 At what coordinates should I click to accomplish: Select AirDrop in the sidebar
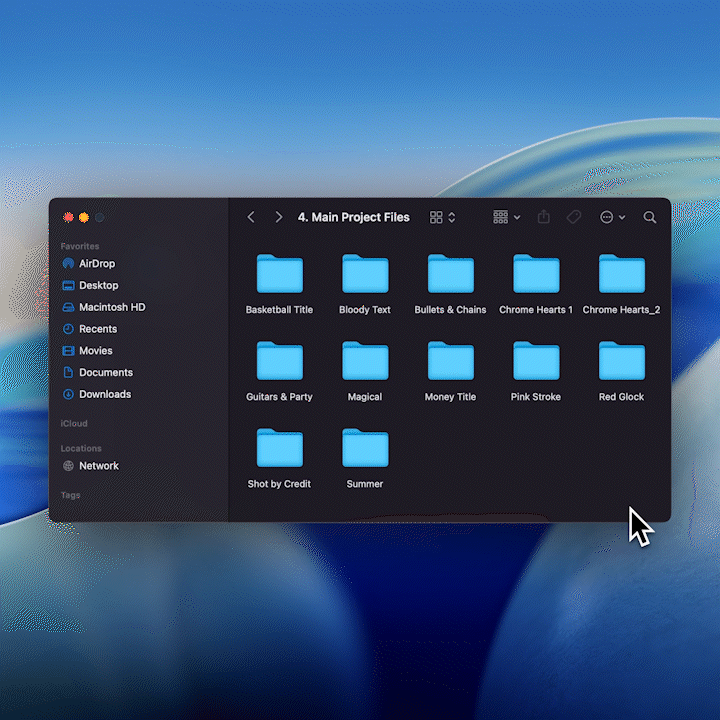click(89, 264)
